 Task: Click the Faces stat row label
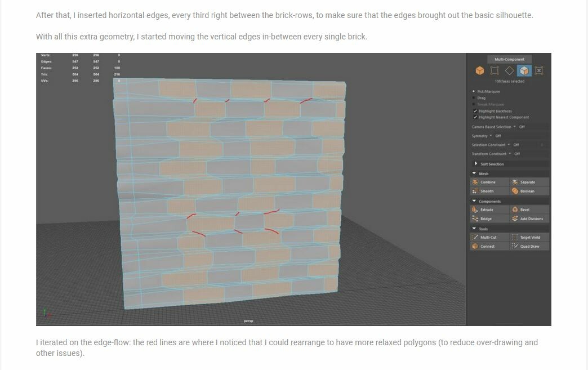[x=47, y=68]
